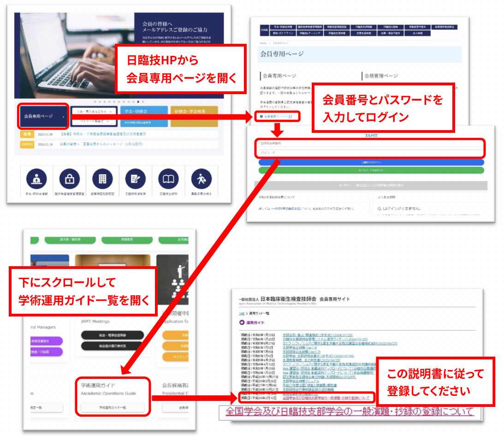
Task: Follow the 会員専用ページへ link
Action: [276, 116]
